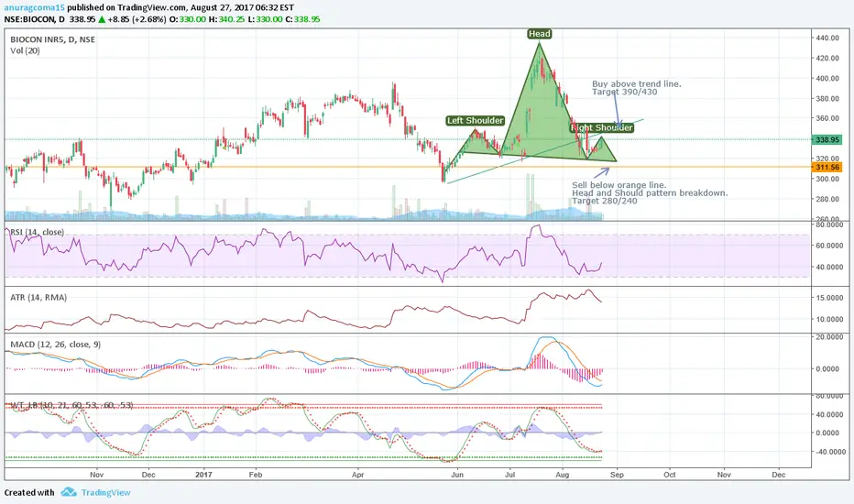Click the 280.00 price axis label

(827, 200)
